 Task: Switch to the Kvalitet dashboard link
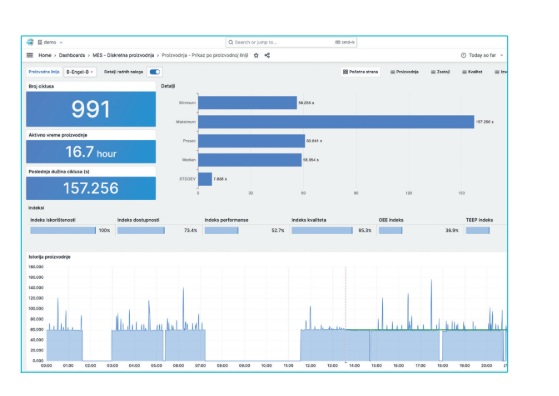(x=472, y=72)
